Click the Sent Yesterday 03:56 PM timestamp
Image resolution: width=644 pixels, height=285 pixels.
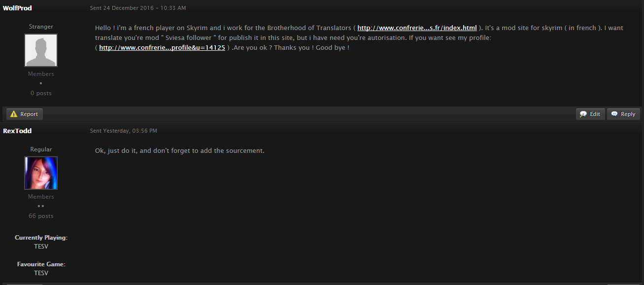point(124,131)
